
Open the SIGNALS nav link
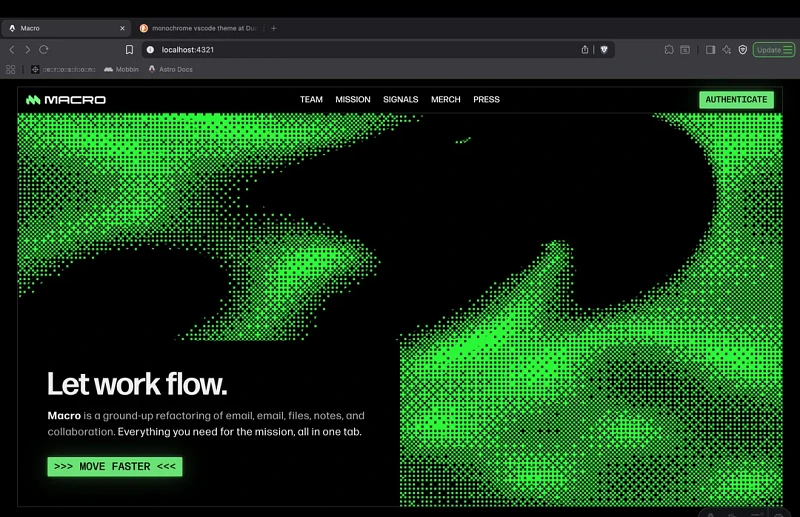click(400, 100)
